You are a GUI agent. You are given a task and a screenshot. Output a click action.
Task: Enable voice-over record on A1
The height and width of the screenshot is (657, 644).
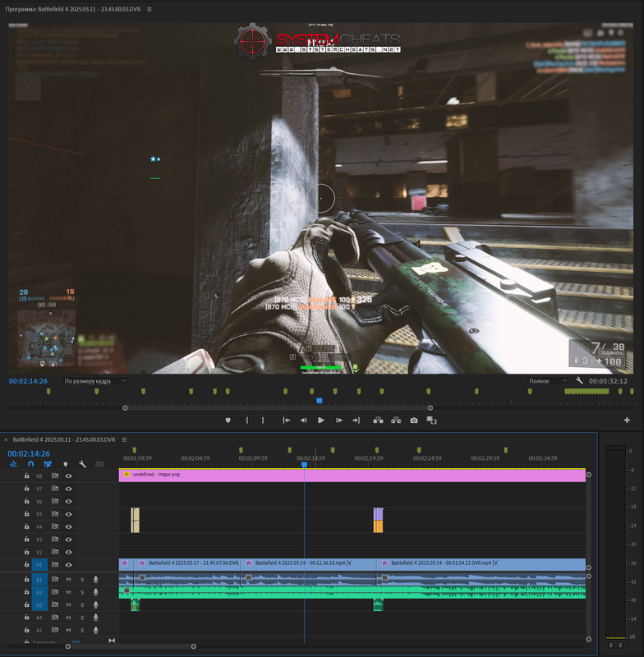click(x=96, y=580)
